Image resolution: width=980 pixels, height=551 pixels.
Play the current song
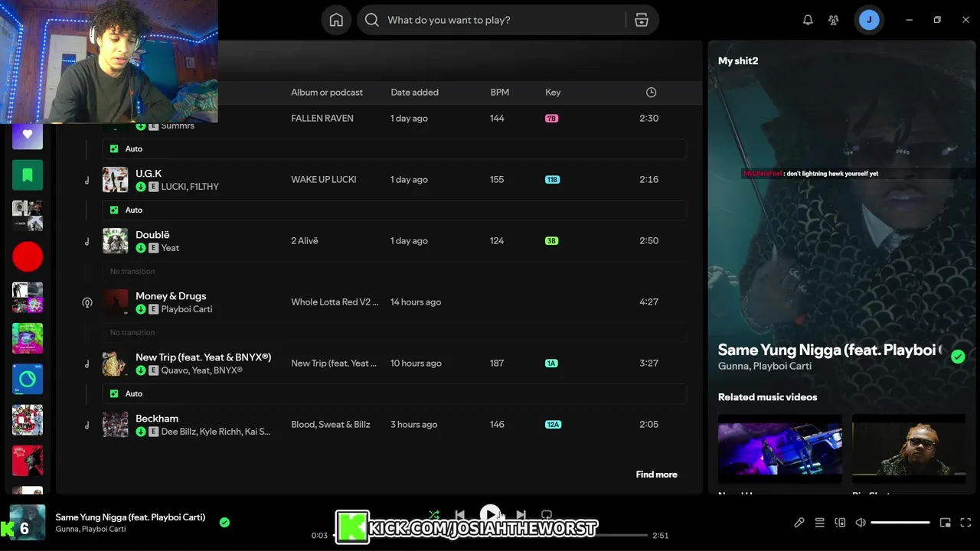pyautogui.click(x=490, y=515)
